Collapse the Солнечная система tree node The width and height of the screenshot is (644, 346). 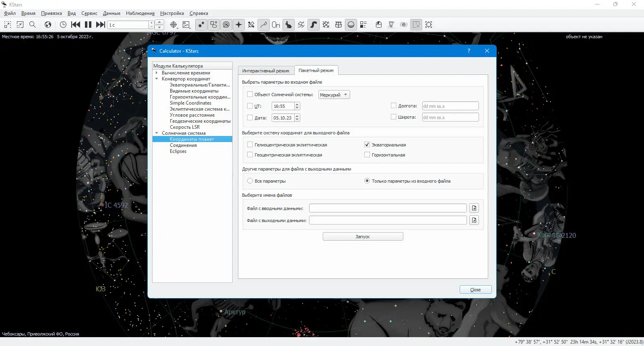pyautogui.click(x=157, y=133)
